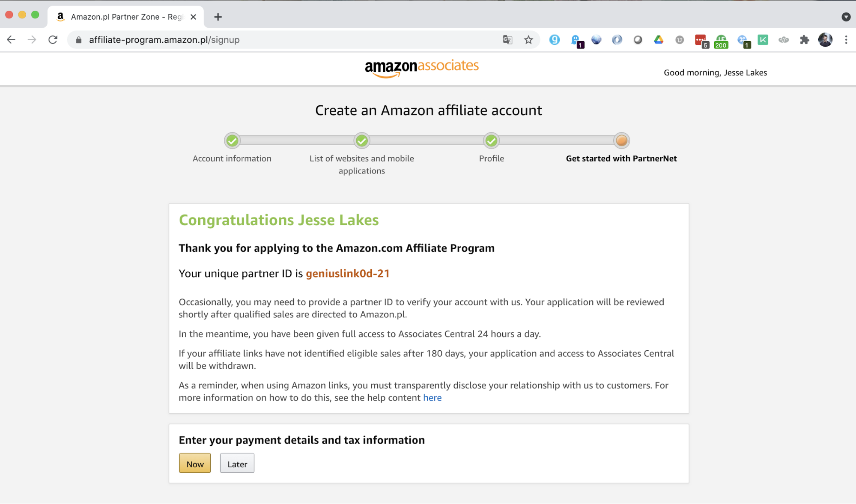Open Google Translate page option in address bar
856x504 pixels.
tap(507, 39)
